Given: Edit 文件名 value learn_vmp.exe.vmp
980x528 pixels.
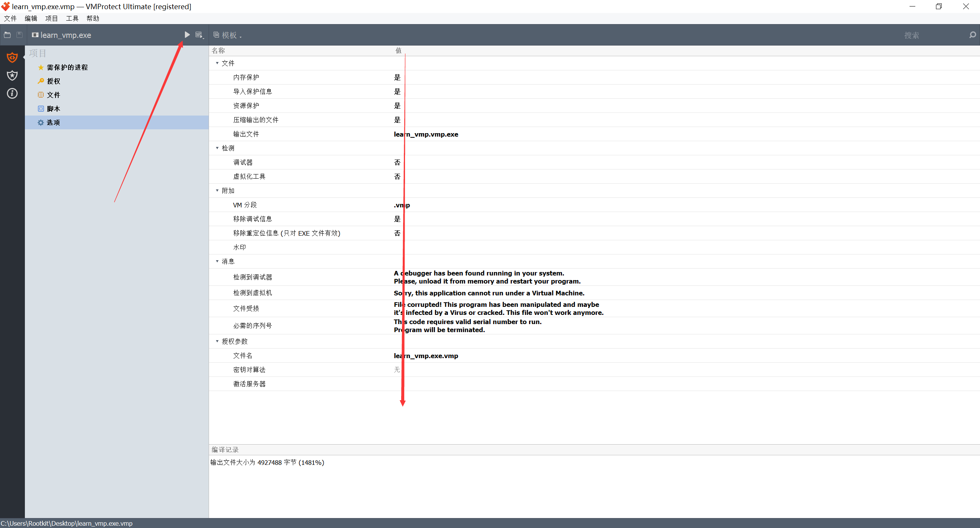Looking at the screenshot, I should (426, 356).
